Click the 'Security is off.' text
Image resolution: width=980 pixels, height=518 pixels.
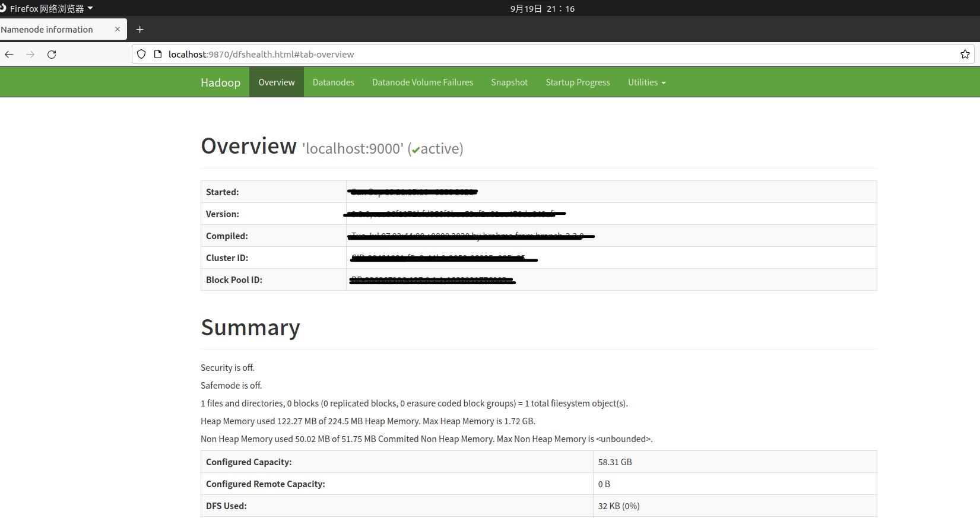[x=227, y=368]
